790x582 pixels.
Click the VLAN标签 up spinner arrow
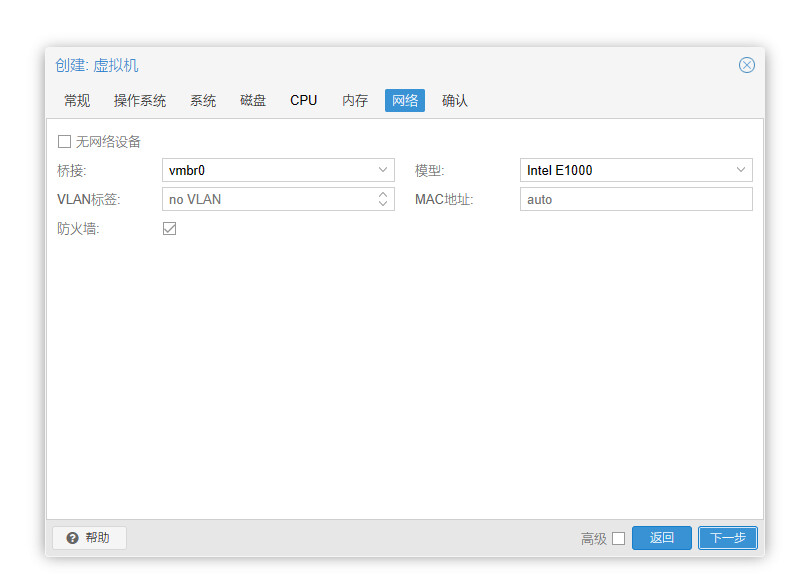click(x=383, y=195)
